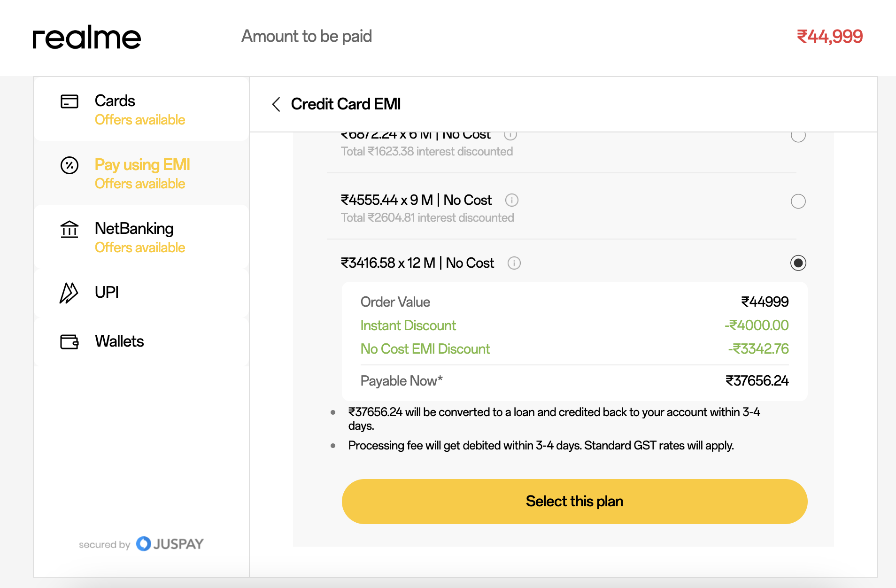Switch to the UPI payment method
Viewport: 896px width, 588px height.
(107, 293)
